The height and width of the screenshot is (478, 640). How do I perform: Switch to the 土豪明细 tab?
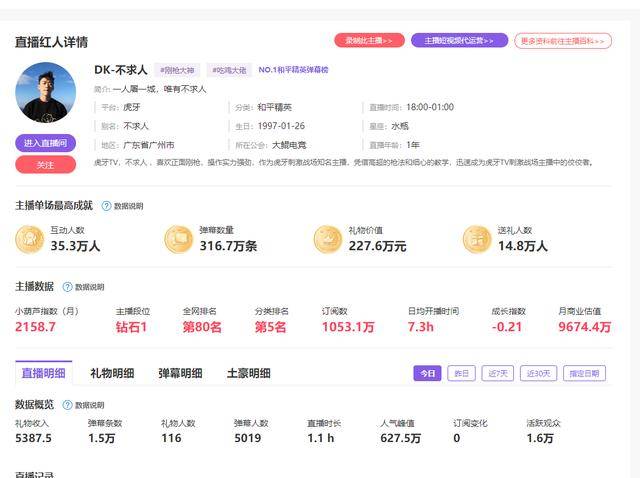click(248, 373)
